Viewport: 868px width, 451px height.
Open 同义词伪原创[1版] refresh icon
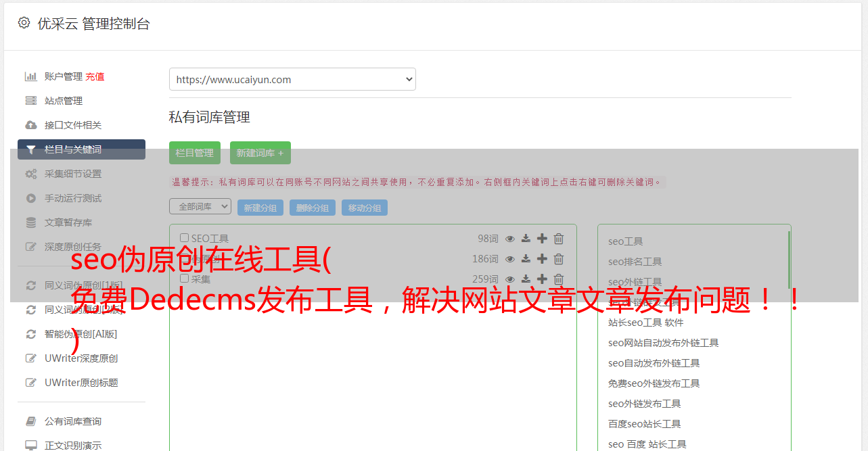click(30, 285)
